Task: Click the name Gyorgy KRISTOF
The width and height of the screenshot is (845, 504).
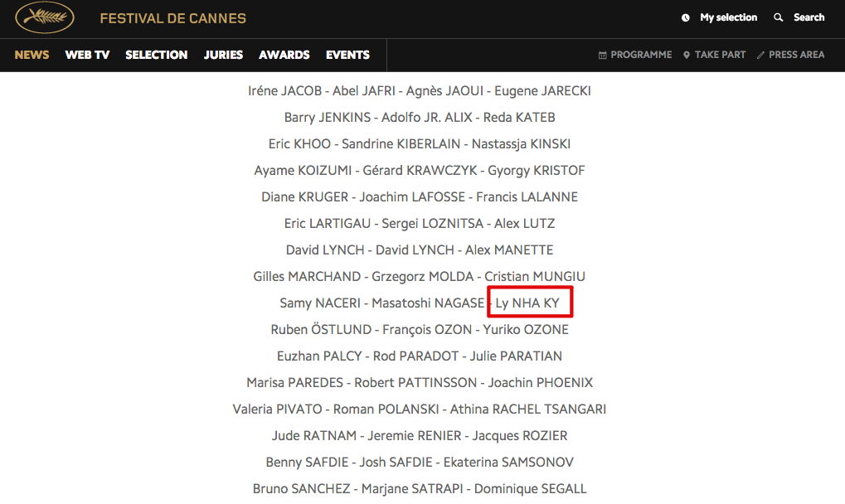Action: [x=537, y=171]
